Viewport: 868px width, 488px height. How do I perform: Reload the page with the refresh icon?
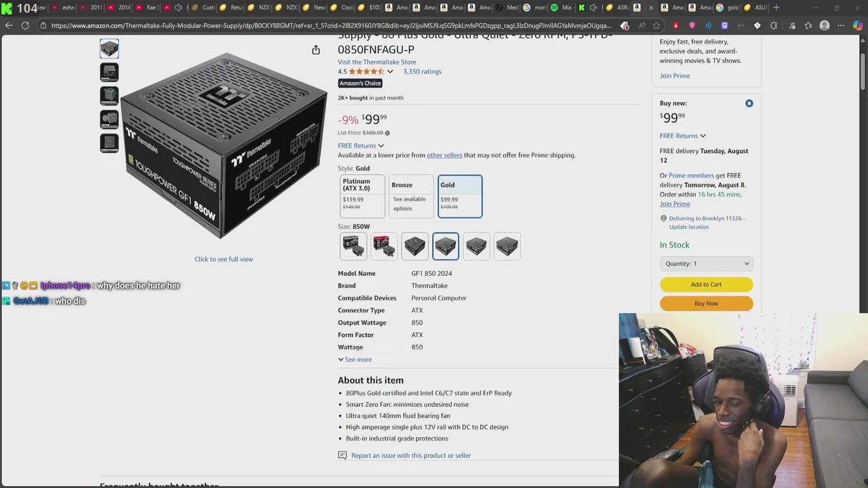[x=25, y=26]
